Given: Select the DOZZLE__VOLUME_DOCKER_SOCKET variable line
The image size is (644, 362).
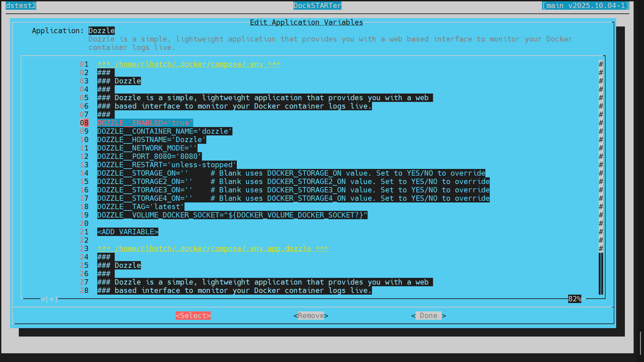Looking at the screenshot, I should pos(232,215).
